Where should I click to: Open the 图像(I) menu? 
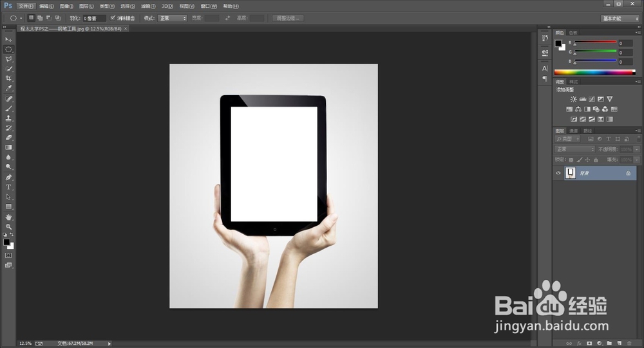66,6
